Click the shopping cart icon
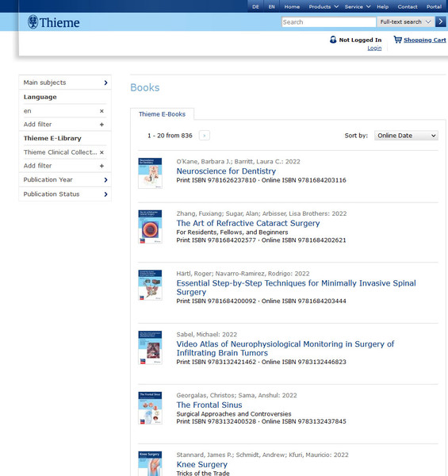This screenshot has height=476, width=448. click(397, 40)
